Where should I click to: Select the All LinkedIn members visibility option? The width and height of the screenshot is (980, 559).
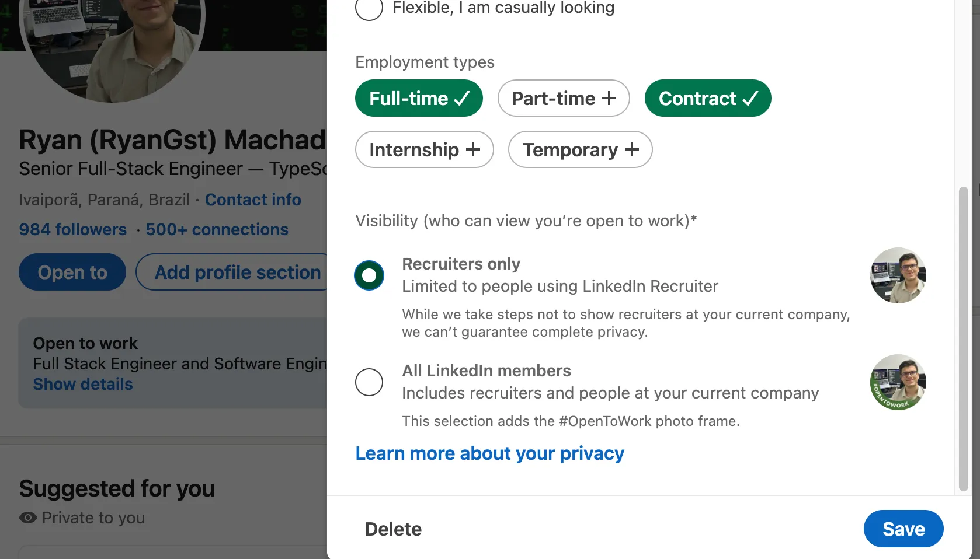pyautogui.click(x=369, y=382)
